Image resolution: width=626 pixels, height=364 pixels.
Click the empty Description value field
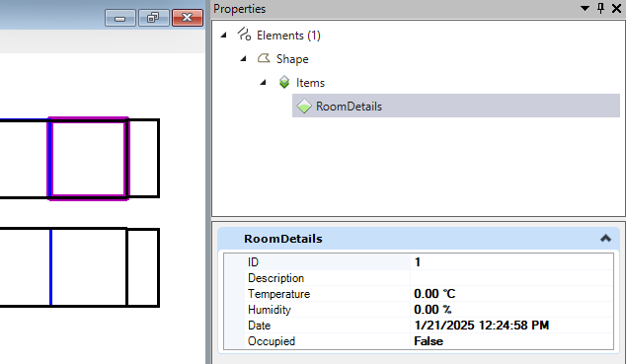click(x=511, y=278)
